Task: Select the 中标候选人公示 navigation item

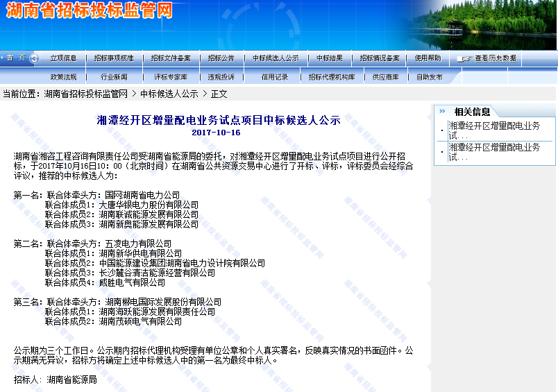Action: (x=276, y=58)
